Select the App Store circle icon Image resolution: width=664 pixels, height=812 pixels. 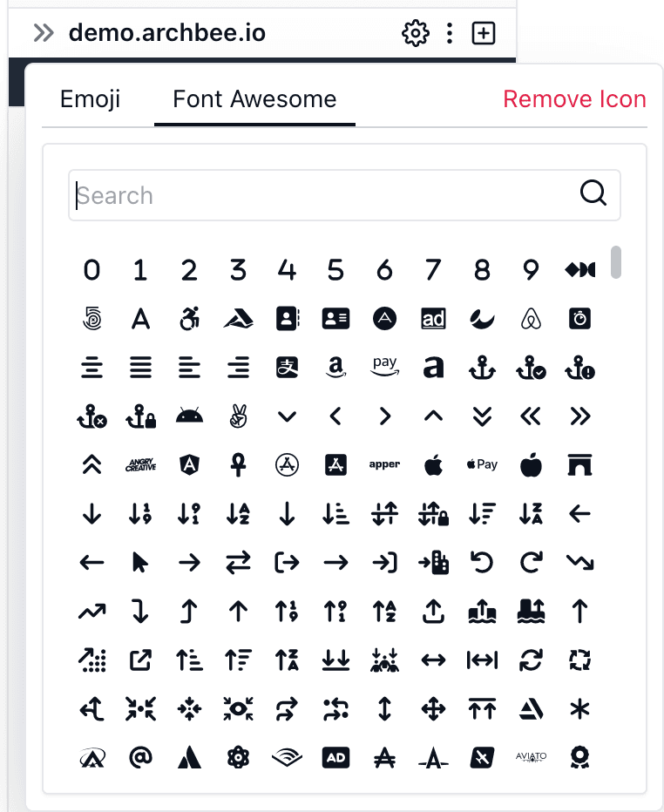287,464
